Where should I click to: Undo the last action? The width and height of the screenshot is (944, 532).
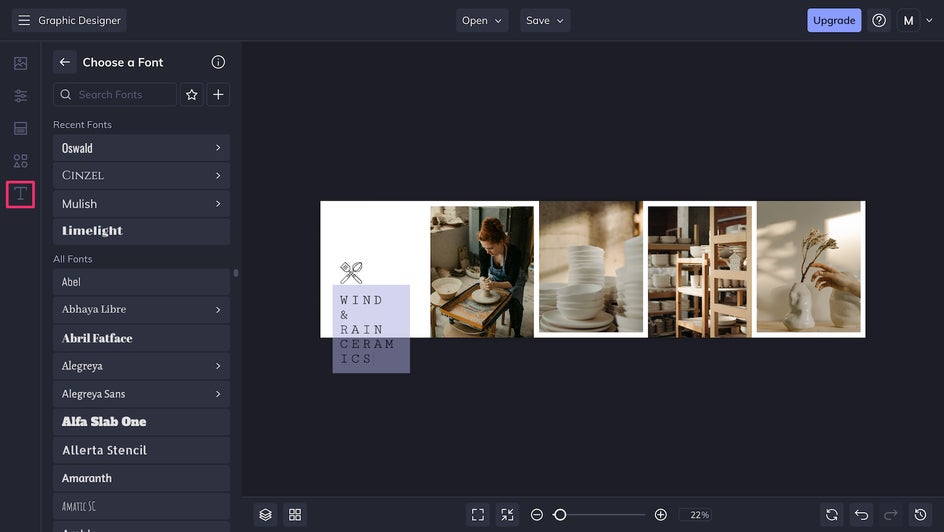coord(862,515)
